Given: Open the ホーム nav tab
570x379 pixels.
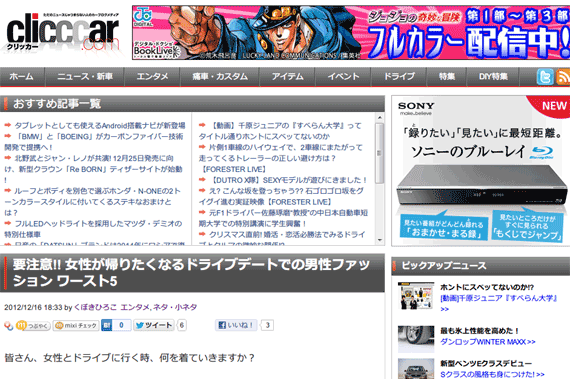Looking at the screenshot, I should pos(21,77).
